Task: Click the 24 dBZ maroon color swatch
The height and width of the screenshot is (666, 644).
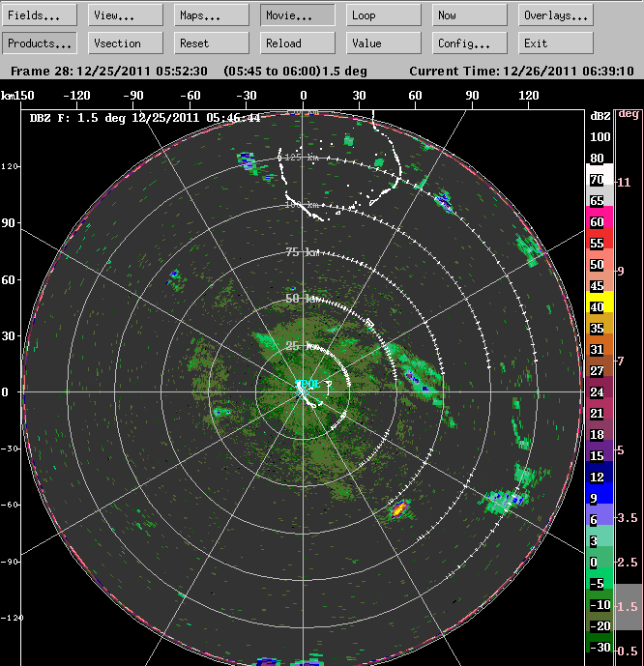Action: pos(600,387)
